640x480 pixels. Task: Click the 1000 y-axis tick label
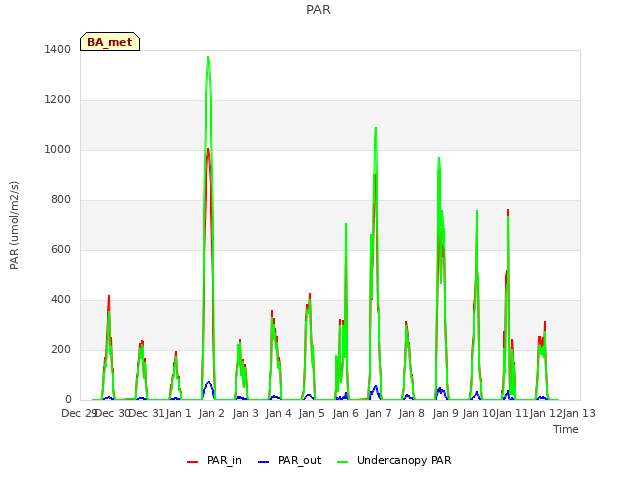click(58, 149)
